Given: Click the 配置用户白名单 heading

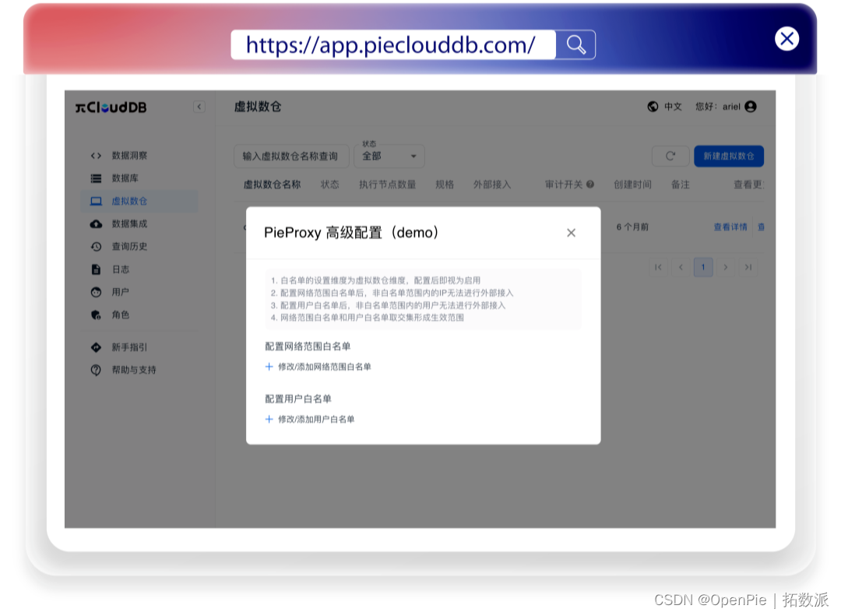Looking at the screenshot, I should point(298,400).
